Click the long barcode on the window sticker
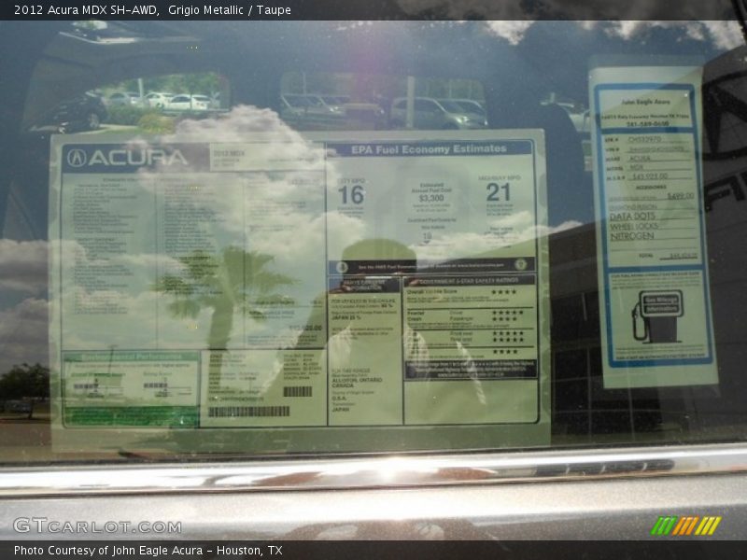 point(248,412)
